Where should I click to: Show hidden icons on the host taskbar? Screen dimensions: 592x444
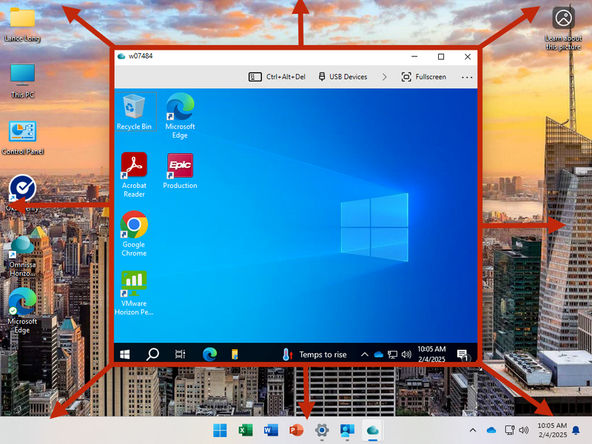pos(473,430)
